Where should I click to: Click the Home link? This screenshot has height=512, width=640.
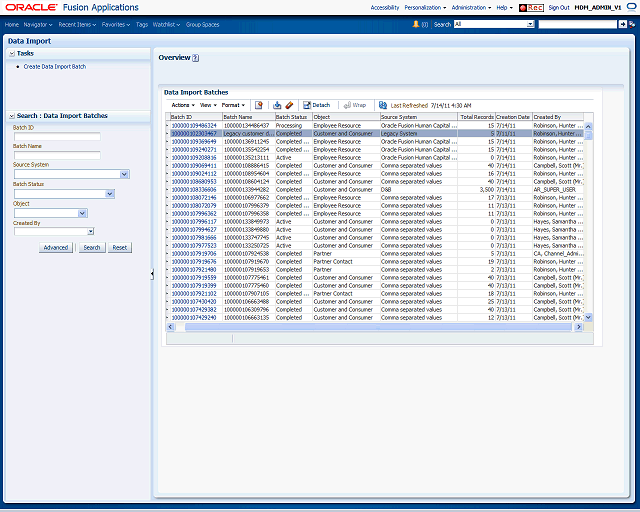pos(12,24)
